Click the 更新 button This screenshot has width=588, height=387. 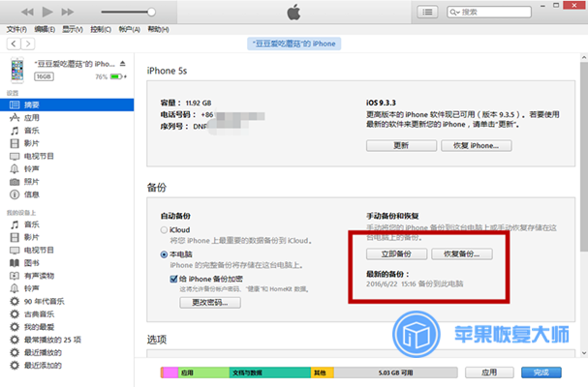[x=401, y=146]
